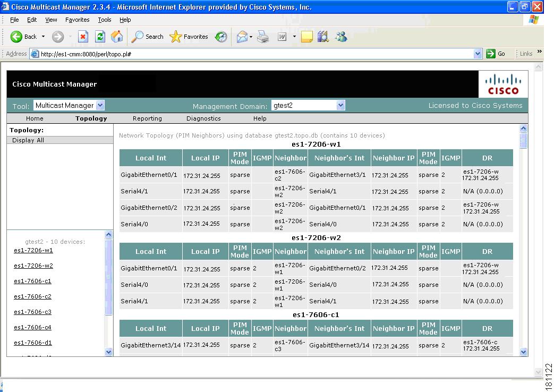The width and height of the screenshot is (554, 392).
Task: Click the History icon
Action: [221, 37]
